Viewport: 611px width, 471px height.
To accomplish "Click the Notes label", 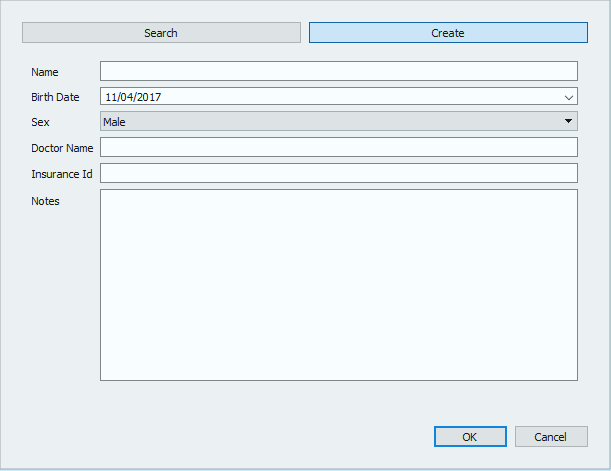I will tap(45, 201).
